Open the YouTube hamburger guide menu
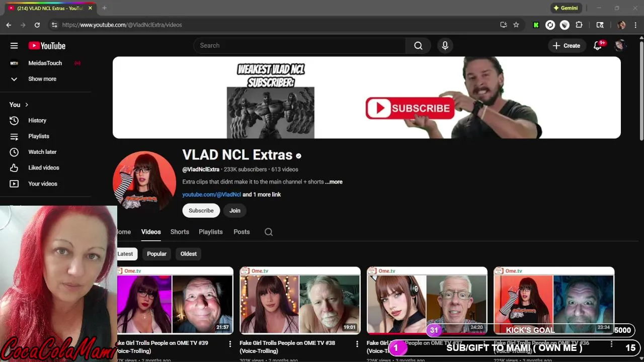This screenshot has width=644, height=362. [14, 46]
